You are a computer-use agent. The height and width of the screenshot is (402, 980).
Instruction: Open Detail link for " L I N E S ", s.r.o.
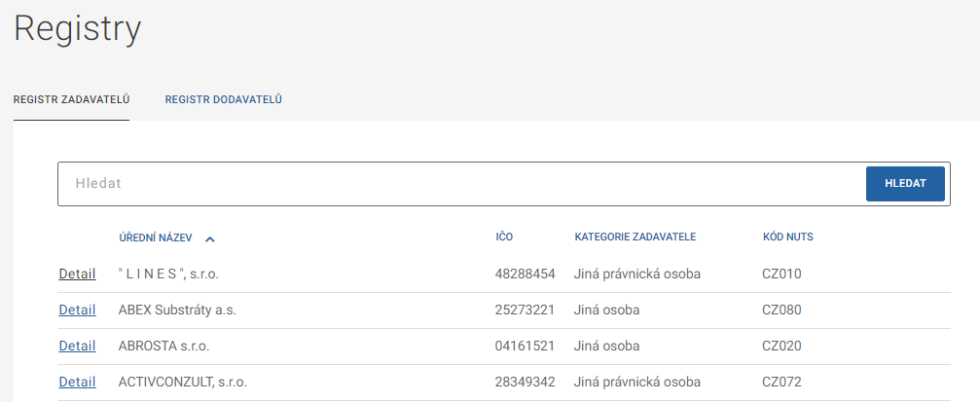click(x=77, y=274)
